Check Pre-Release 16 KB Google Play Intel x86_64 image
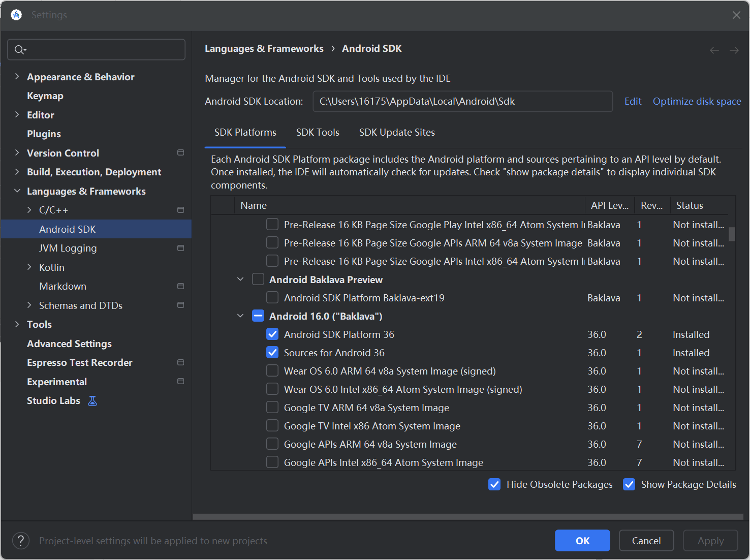Screen dimensions: 750x560 pos(272,225)
